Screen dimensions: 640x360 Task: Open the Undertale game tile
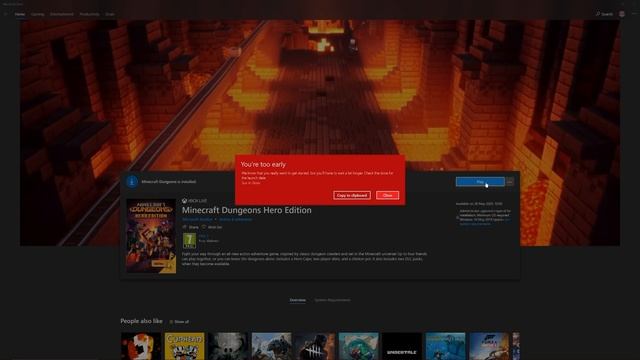[x=402, y=346]
